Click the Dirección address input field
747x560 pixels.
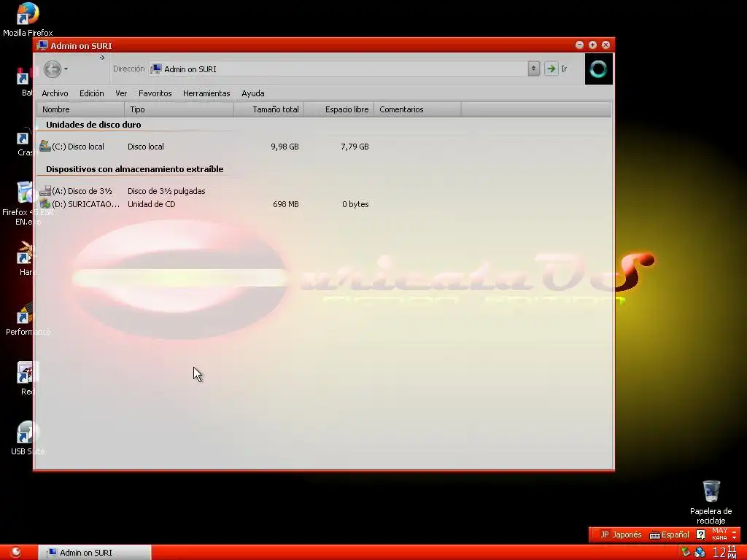tap(338, 69)
